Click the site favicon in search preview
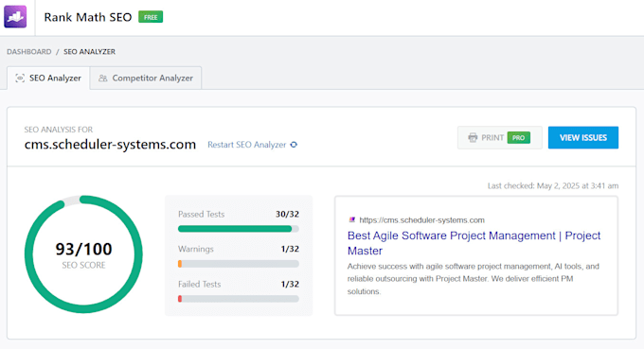Viewport: 644px width, 349px height. [x=352, y=219]
